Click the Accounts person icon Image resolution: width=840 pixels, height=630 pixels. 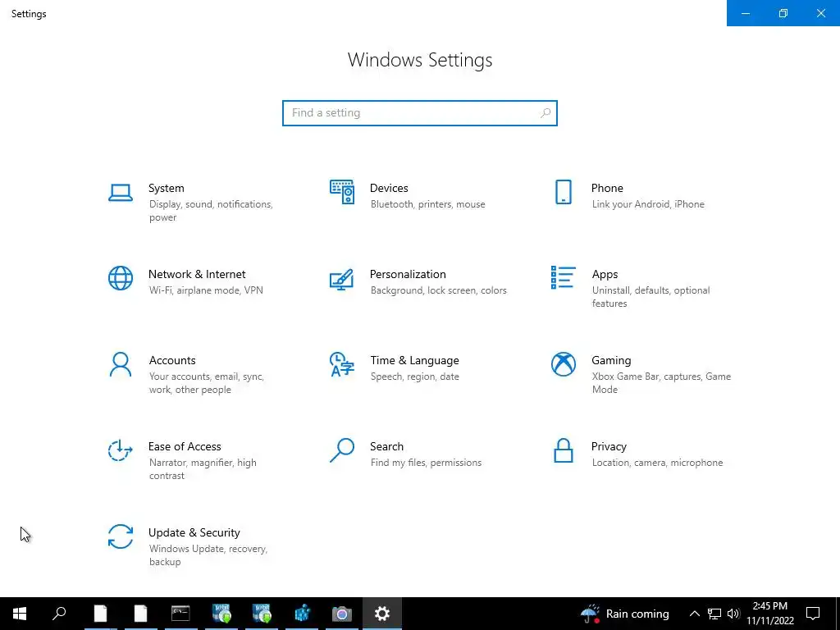[x=121, y=364]
